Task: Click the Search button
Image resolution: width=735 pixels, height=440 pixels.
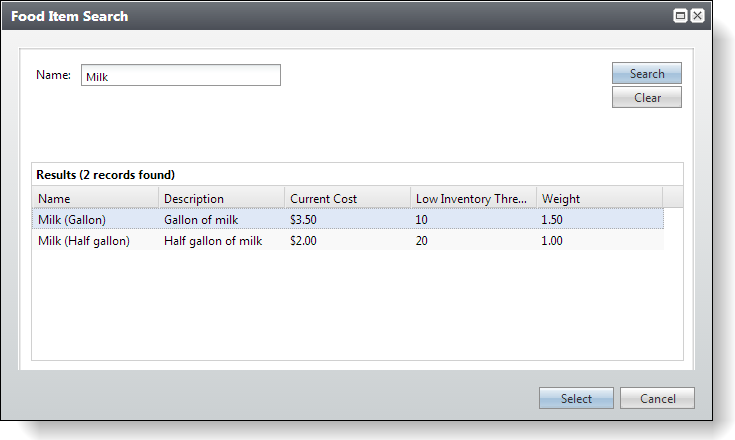Action: click(x=646, y=74)
